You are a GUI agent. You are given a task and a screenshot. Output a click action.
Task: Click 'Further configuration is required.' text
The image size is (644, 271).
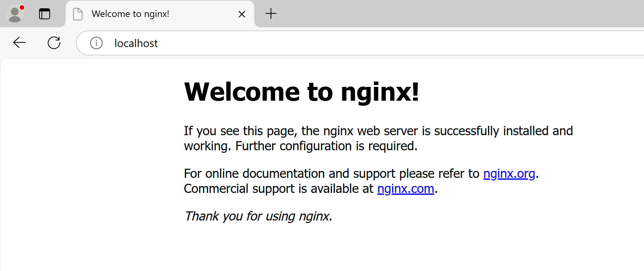point(326,146)
